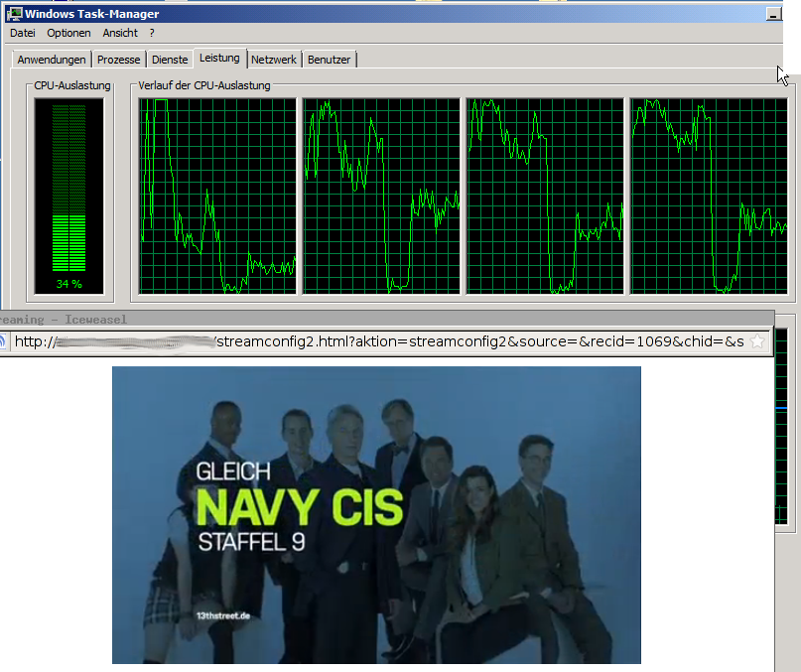Click the Windows Task-Manager title text
Viewport: 801px width, 672px height.
92,14
